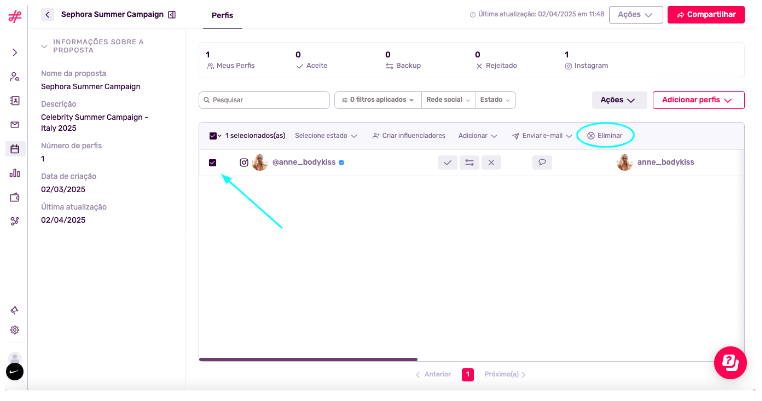Open the calendar campaigns icon in sidebar
The width and height of the screenshot is (762, 401).
[x=15, y=149]
